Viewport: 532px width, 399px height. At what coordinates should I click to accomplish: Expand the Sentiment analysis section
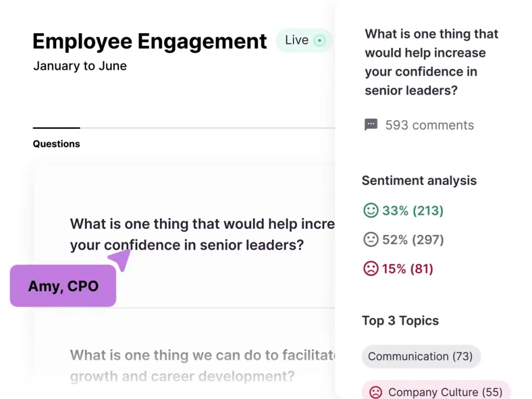(419, 180)
